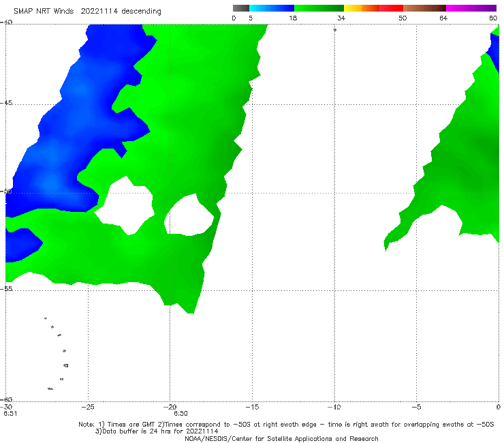Screen dimensions: 504x443
Task: Click the colorbar label "18"
Action: pyautogui.click(x=293, y=18)
